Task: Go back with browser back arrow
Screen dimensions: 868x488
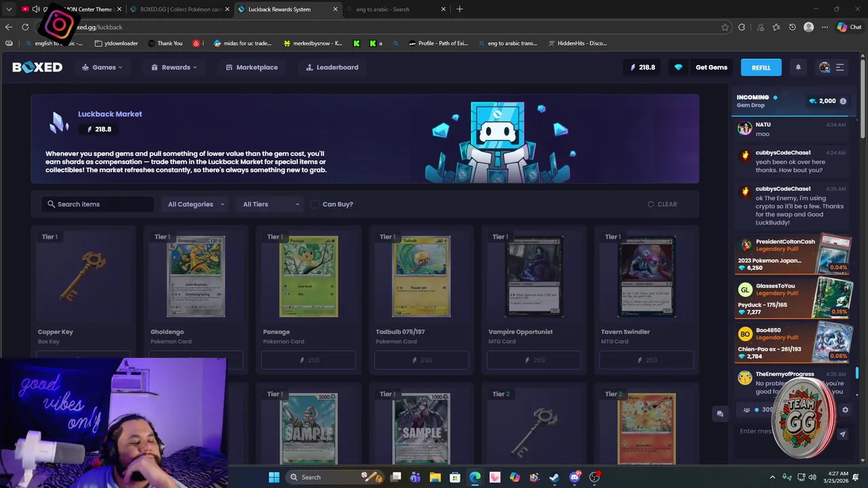Action: point(9,27)
